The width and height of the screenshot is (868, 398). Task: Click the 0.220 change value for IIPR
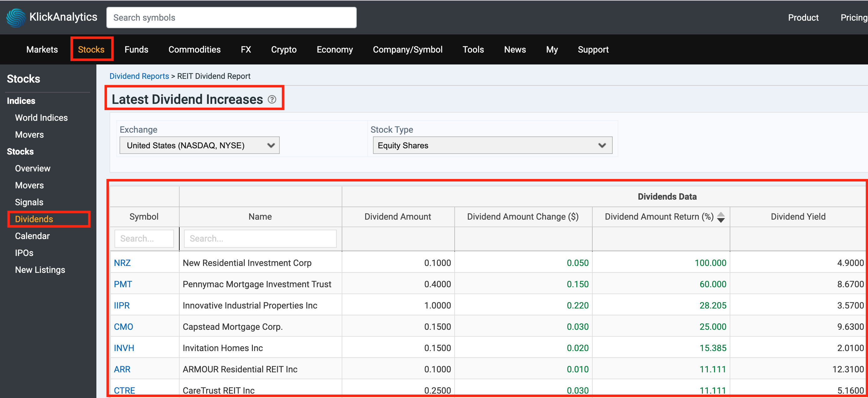point(578,305)
